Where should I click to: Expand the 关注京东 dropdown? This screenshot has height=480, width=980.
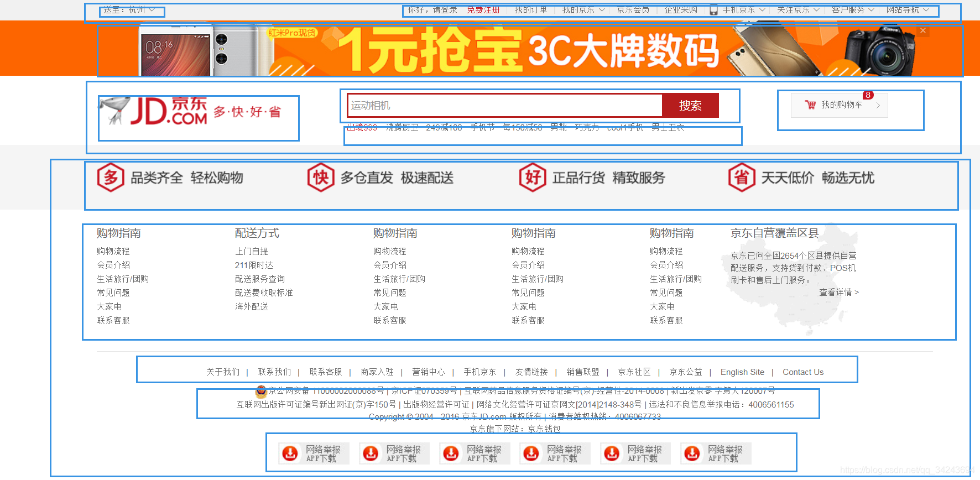coord(798,10)
